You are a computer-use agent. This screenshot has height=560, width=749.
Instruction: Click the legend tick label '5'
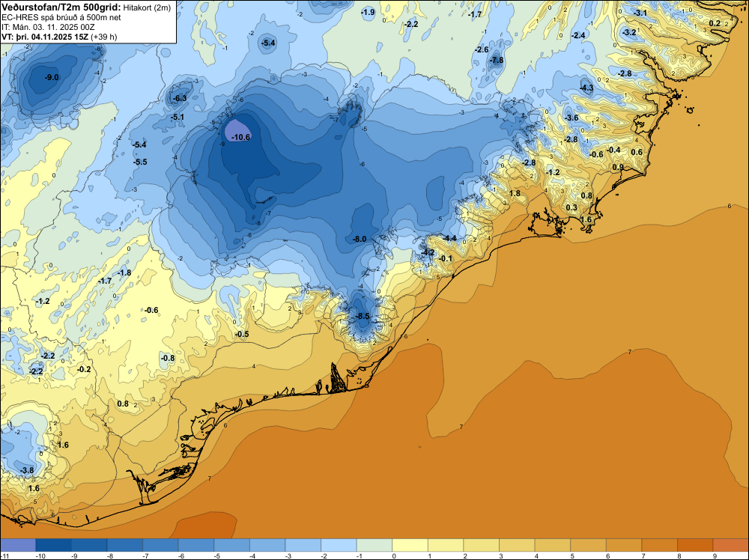click(x=571, y=556)
